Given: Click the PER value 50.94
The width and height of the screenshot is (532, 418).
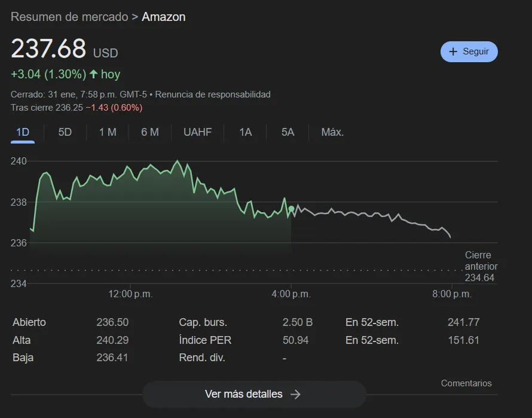Looking at the screenshot, I should (x=295, y=340).
